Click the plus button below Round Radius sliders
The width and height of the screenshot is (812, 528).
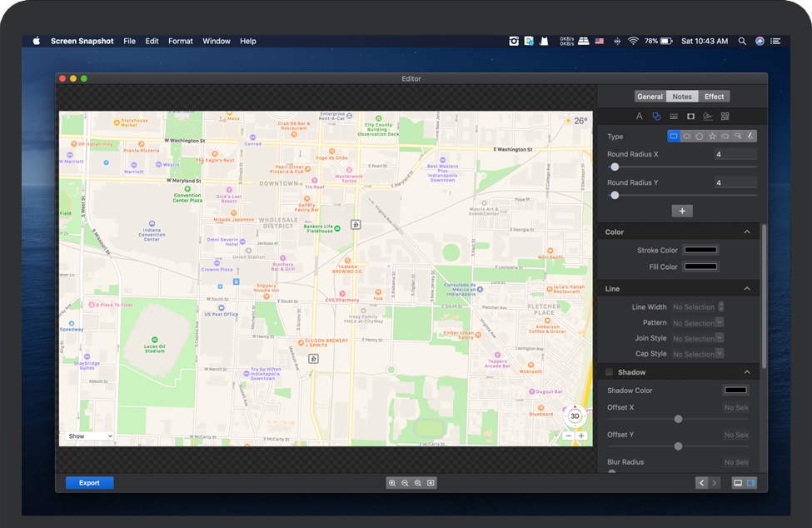point(682,210)
